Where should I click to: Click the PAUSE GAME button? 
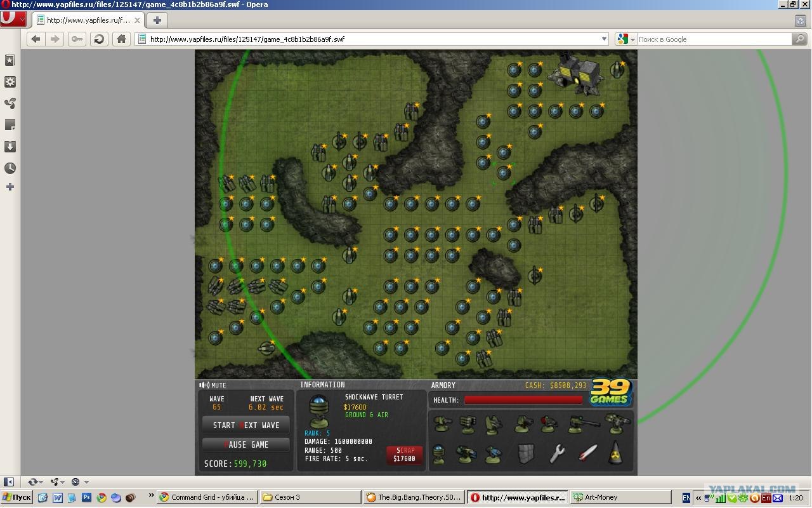click(x=246, y=445)
